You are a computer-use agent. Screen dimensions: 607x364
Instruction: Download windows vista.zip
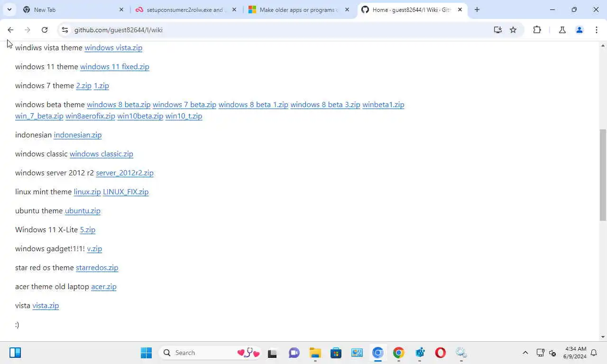[x=113, y=48]
